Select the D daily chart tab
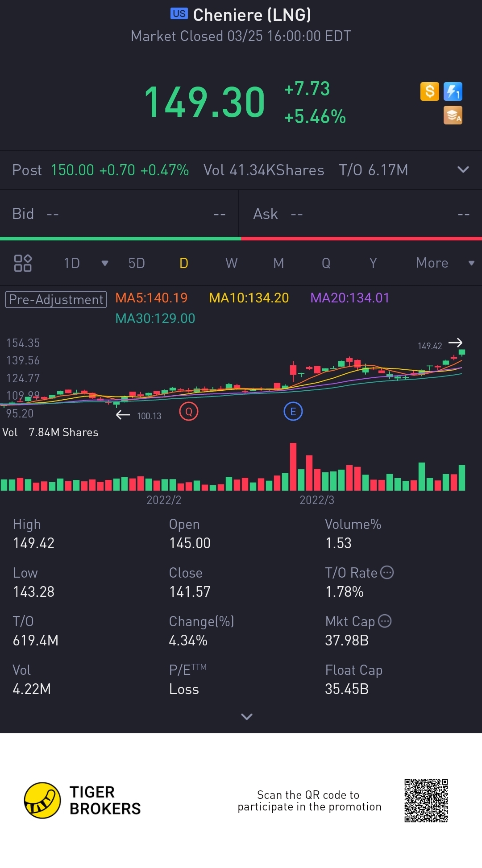The width and height of the screenshot is (482, 868). pos(184,263)
